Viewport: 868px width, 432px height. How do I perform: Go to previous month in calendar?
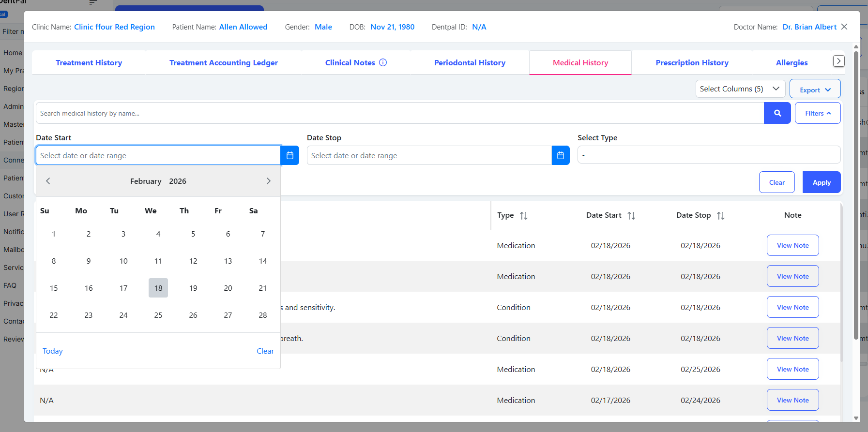[x=48, y=181]
